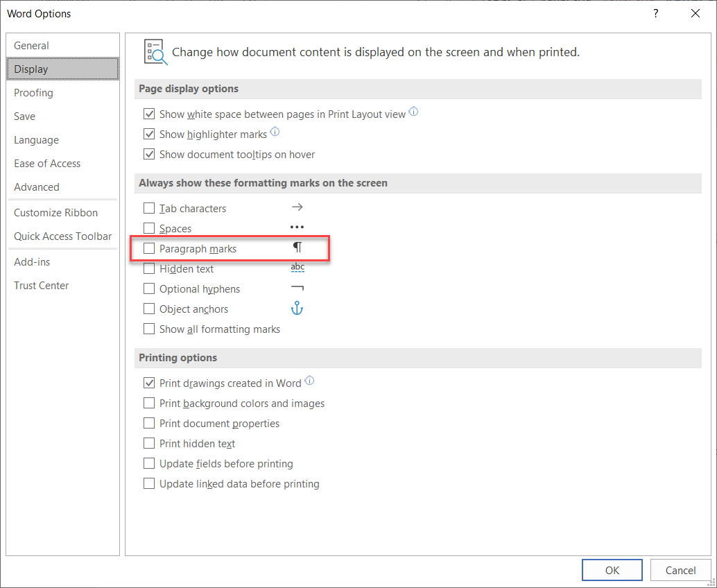Image resolution: width=717 pixels, height=588 pixels.
Task: Check Show all formatting marks
Action: pos(149,329)
